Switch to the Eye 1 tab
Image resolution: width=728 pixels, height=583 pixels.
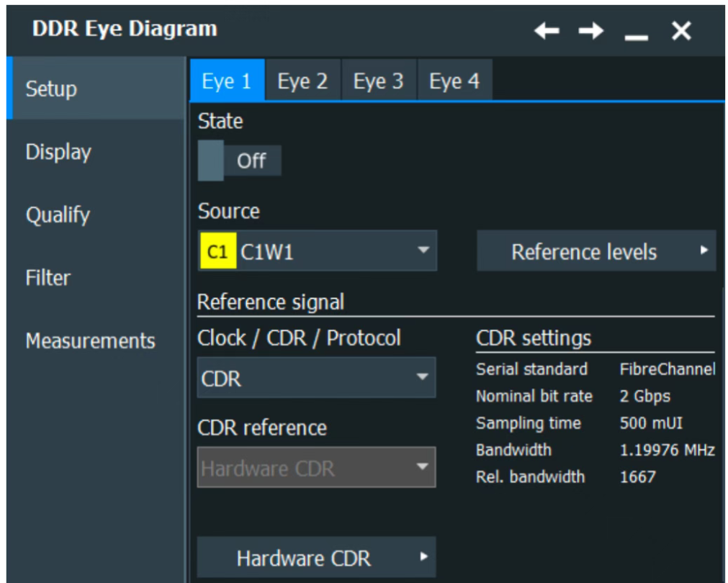point(227,81)
